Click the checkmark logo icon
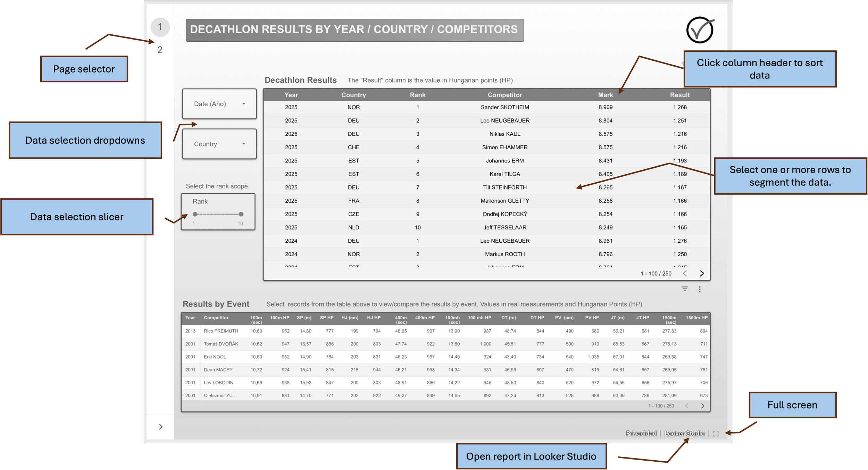Image resolution: width=868 pixels, height=470 pixels. click(x=700, y=30)
